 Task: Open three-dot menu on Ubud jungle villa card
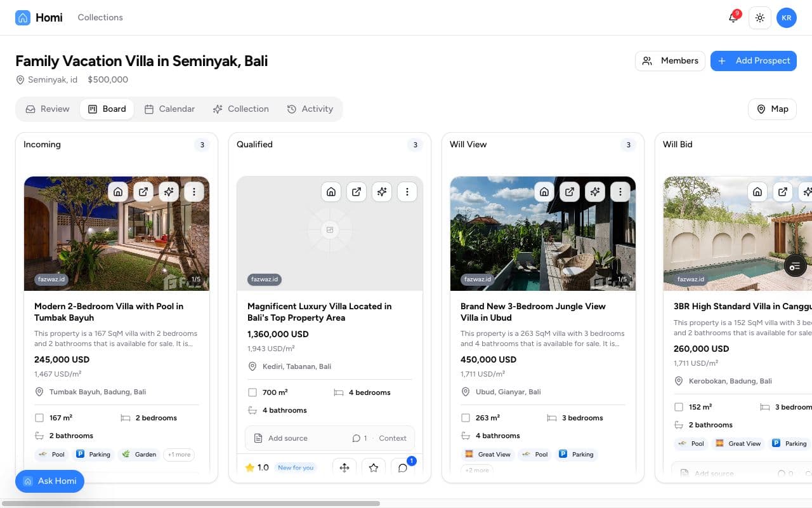tap(620, 192)
